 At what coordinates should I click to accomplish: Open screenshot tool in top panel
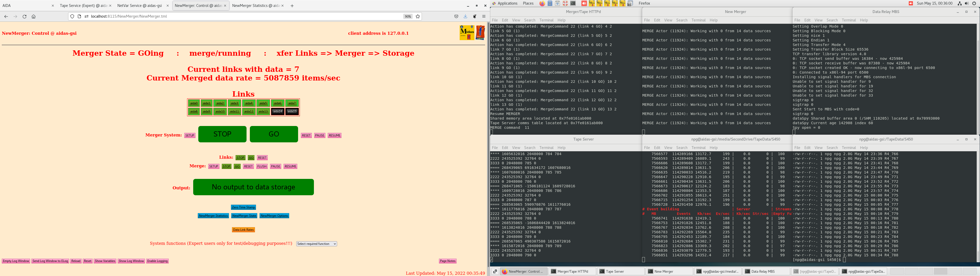click(x=630, y=3)
